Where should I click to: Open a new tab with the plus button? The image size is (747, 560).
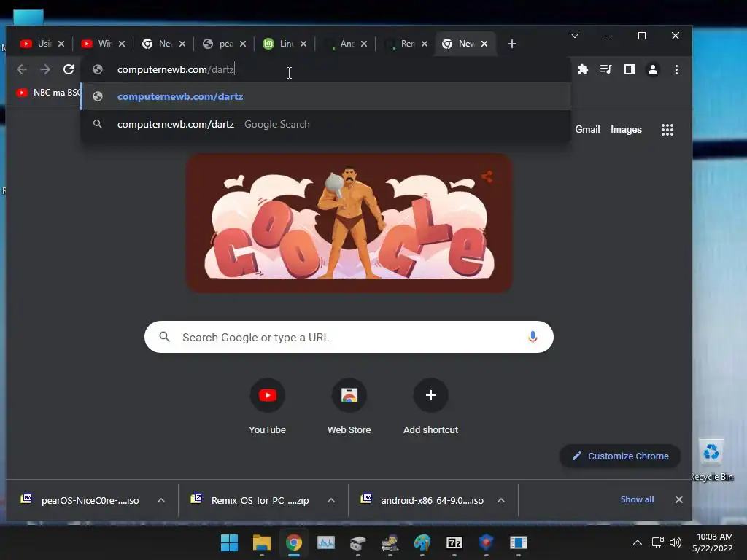[x=512, y=44]
